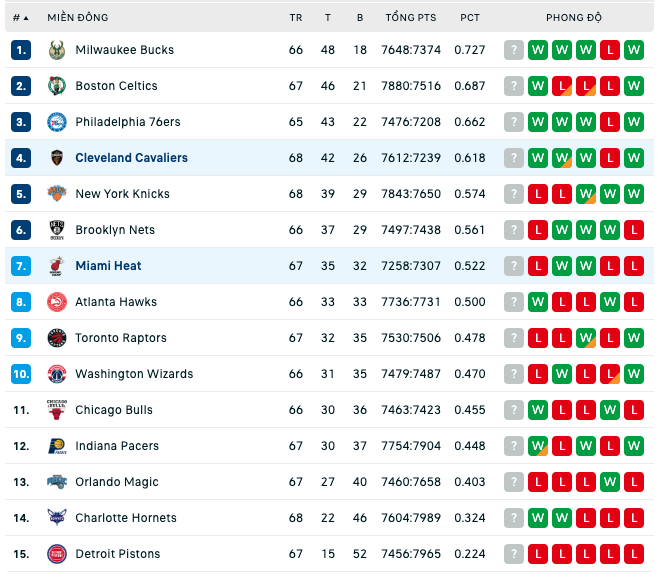The width and height of the screenshot is (659, 578).
Task: Click the Atlanta Hawks logo
Action: [x=57, y=302]
